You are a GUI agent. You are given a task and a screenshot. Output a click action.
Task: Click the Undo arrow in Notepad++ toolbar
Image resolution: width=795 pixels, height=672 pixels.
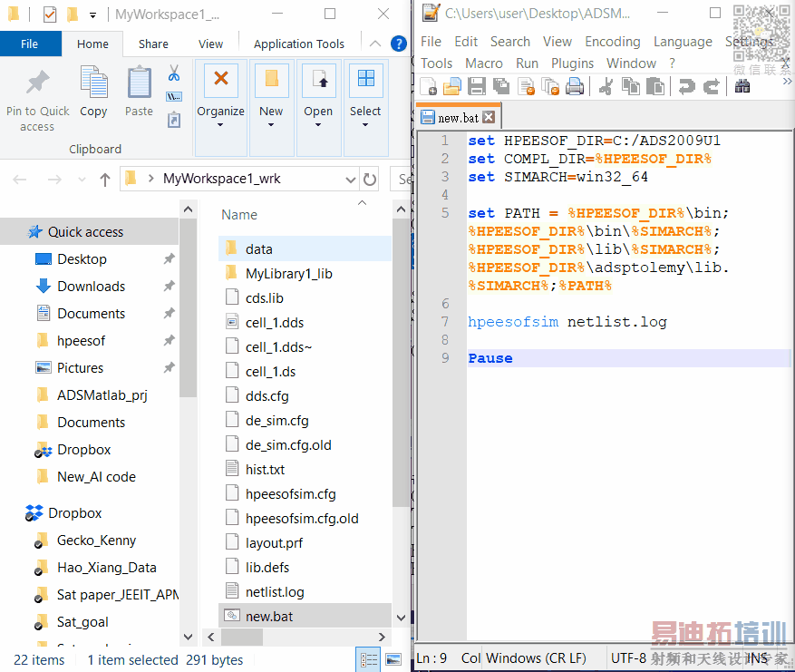[x=687, y=86]
